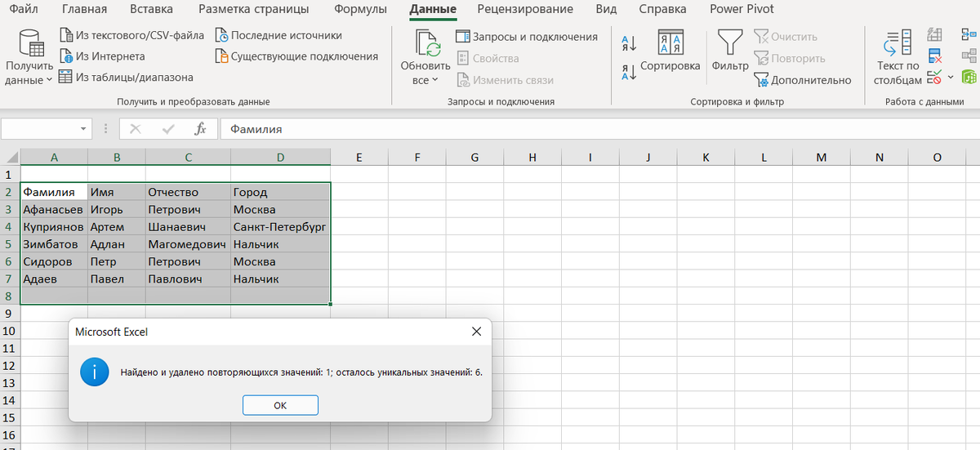The image size is (980, 450).
Task: Open the Справка tab
Action: pyautogui.click(x=663, y=10)
